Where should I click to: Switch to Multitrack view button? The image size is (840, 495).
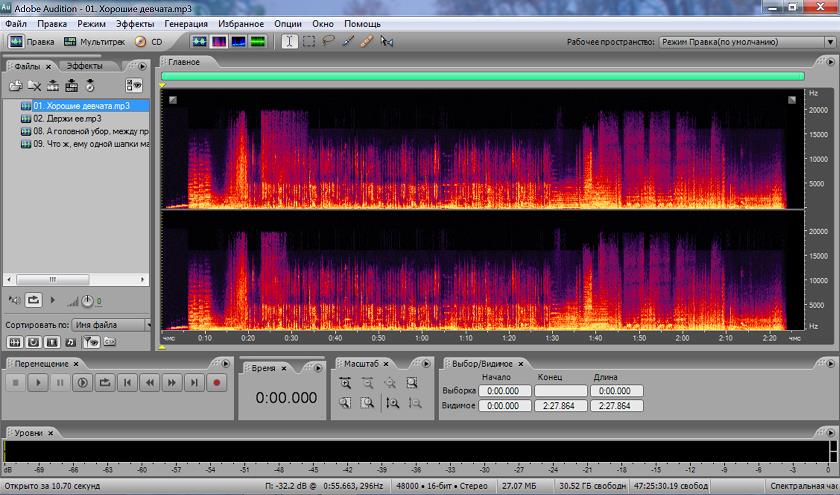[x=94, y=42]
